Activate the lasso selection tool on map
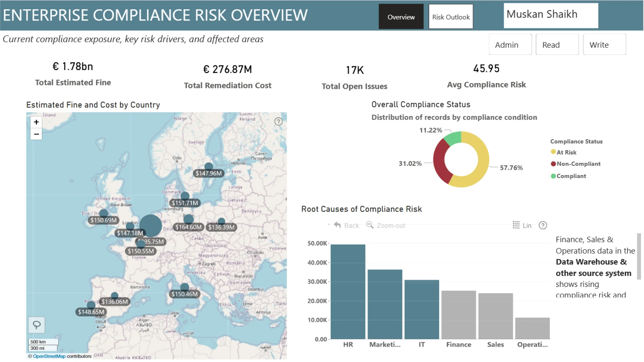The height and width of the screenshot is (362, 644). click(37, 325)
